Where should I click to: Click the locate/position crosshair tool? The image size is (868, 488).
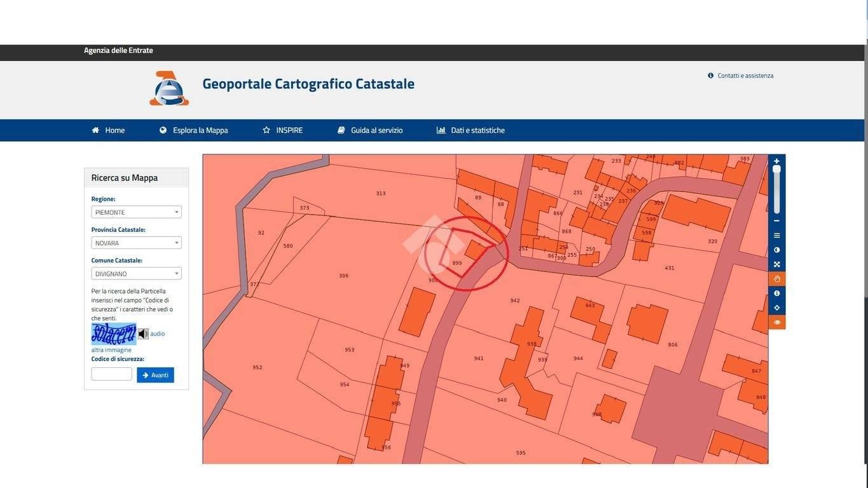pyautogui.click(x=776, y=308)
